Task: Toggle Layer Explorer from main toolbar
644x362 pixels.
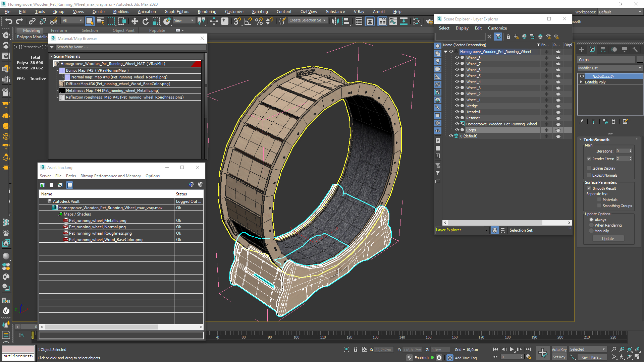Action: (x=370, y=21)
